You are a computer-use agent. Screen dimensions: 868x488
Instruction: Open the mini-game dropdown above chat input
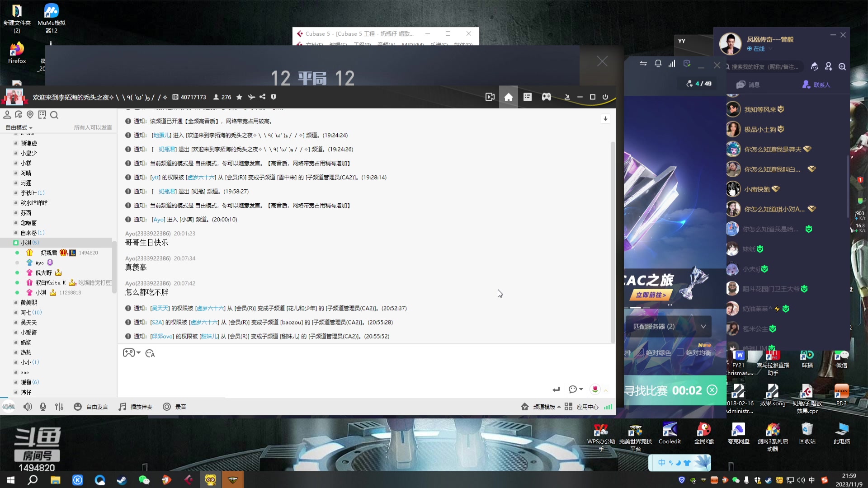(x=132, y=353)
